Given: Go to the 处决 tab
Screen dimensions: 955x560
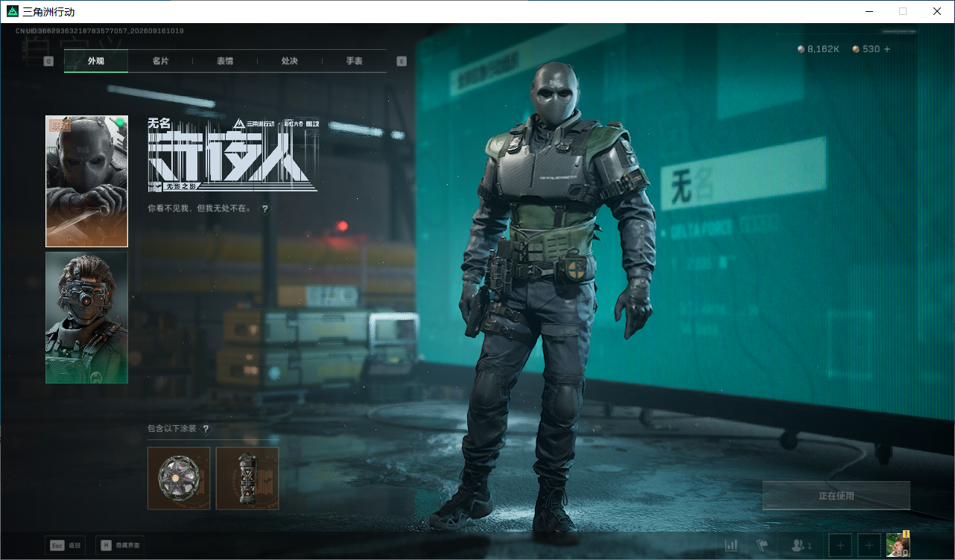Looking at the screenshot, I should pyautogui.click(x=290, y=61).
